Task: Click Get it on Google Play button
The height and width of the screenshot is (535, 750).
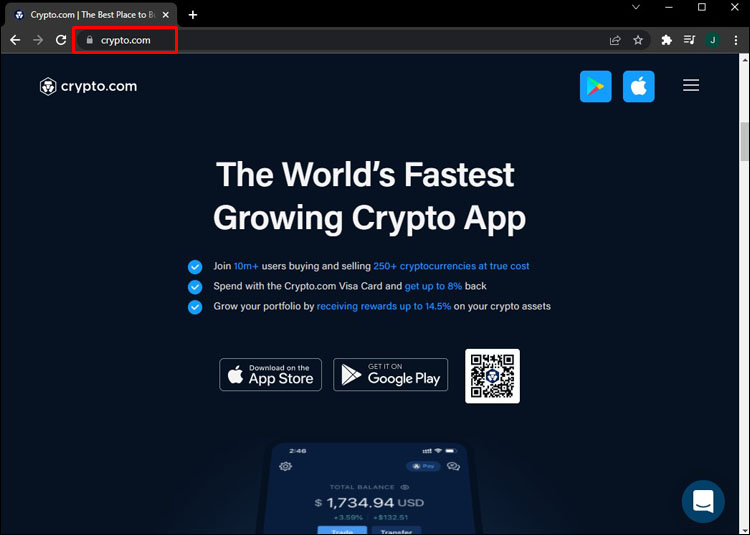Action: click(390, 375)
